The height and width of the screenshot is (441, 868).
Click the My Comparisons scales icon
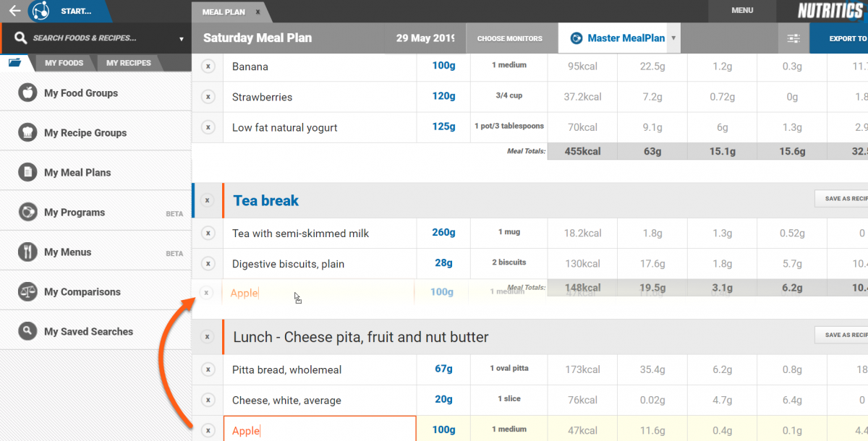pyautogui.click(x=27, y=292)
